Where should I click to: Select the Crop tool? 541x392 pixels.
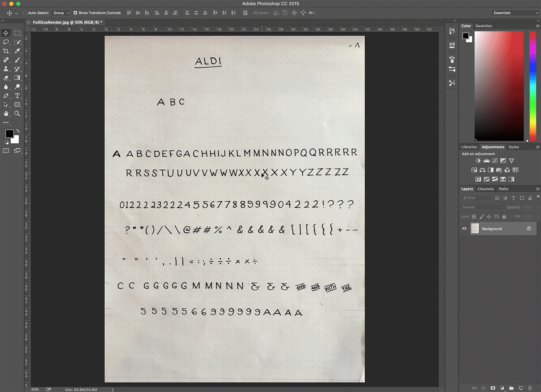(x=6, y=51)
